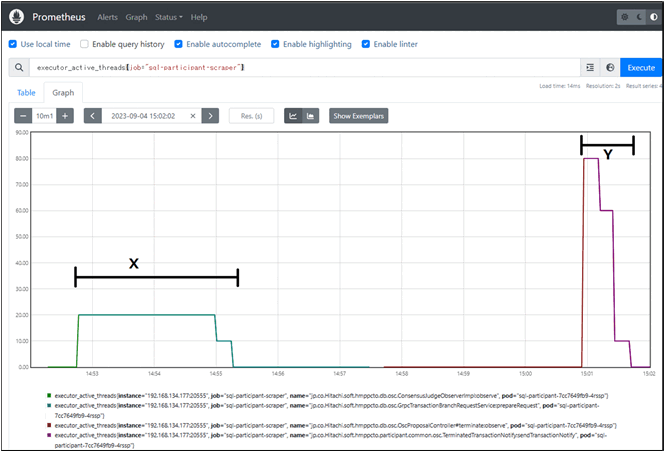The height and width of the screenshot is (452, 665).
Task: Switch to the light theme sun icon
Action: pos(622,17)
